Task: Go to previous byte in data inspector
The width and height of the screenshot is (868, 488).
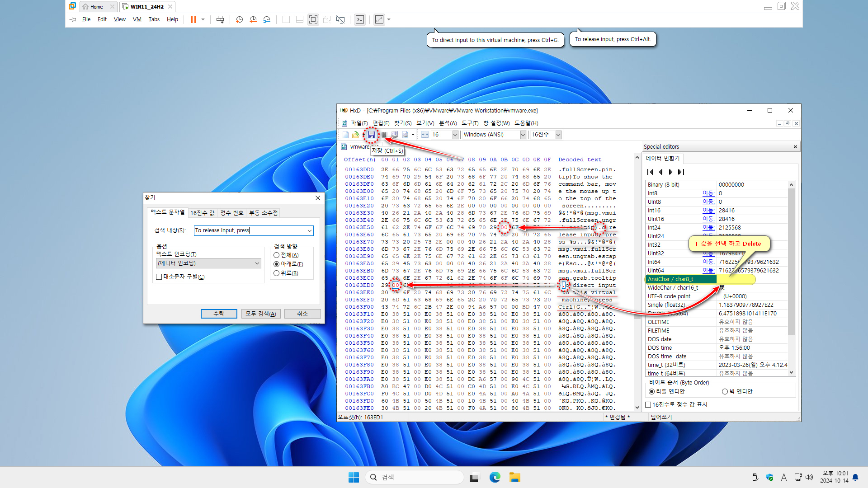Action: (x=660, y=172)
